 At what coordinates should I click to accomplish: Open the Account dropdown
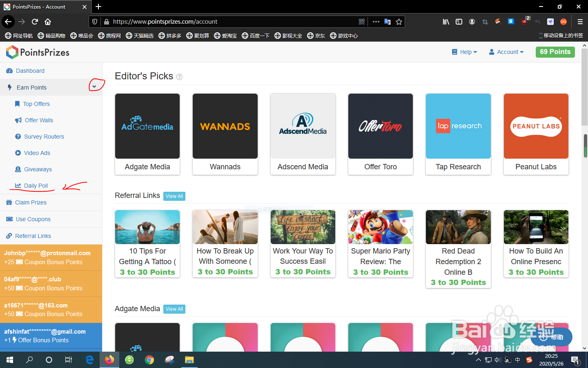coord(506,52)
